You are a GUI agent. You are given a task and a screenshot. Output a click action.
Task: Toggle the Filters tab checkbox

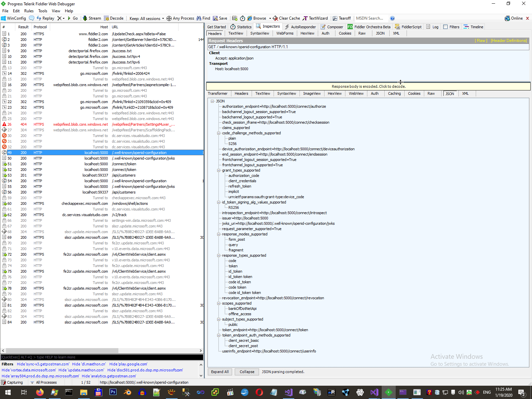446,27
